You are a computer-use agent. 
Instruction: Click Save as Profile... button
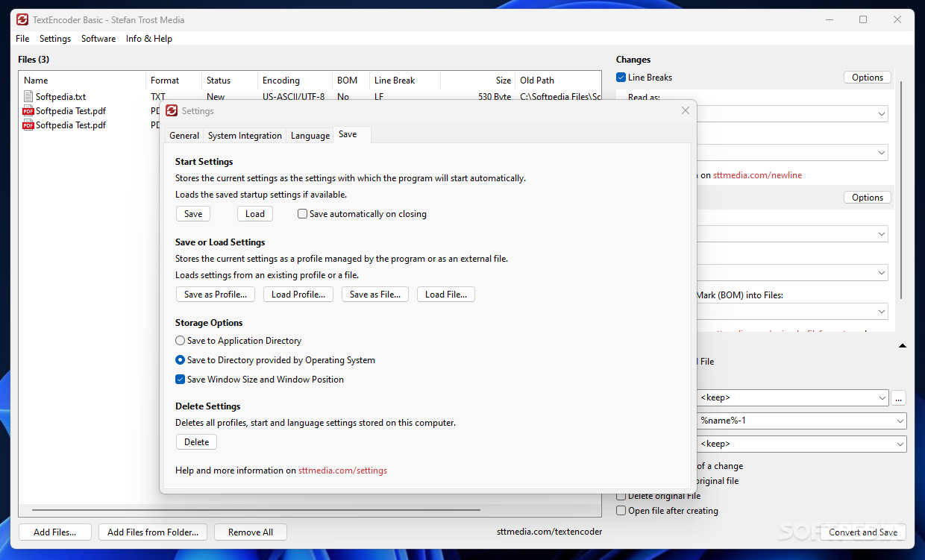point(216,295)
